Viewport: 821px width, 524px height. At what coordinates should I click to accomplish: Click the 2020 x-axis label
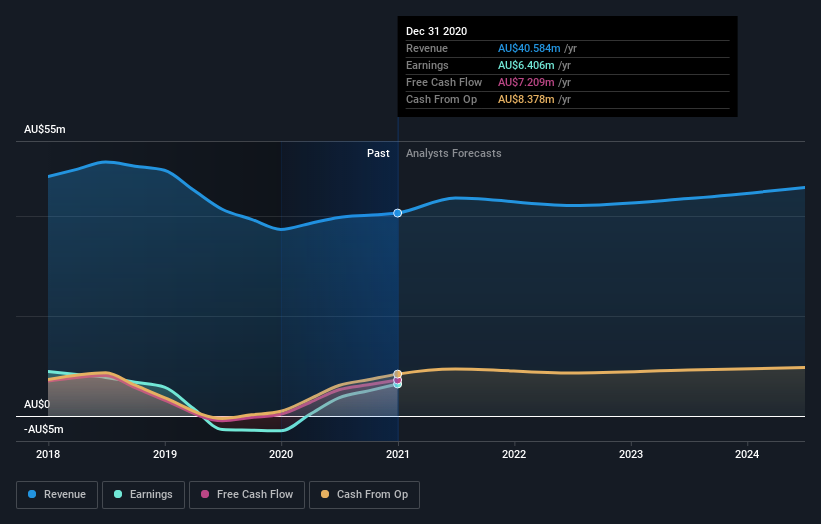[281, 454]
